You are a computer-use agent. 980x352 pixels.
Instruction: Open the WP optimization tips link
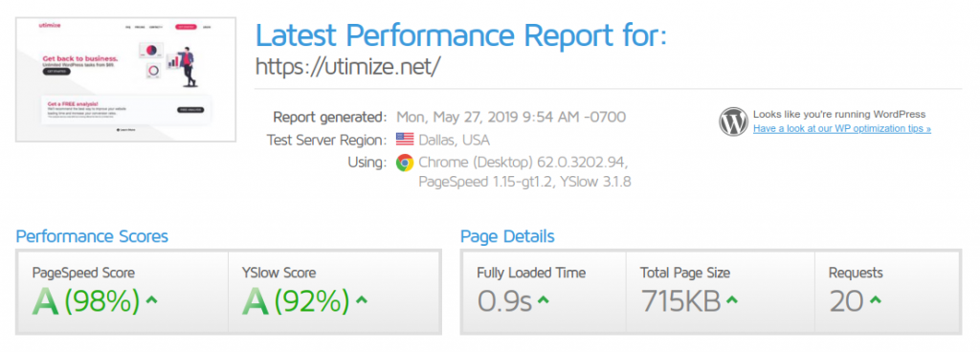(842, 128)
